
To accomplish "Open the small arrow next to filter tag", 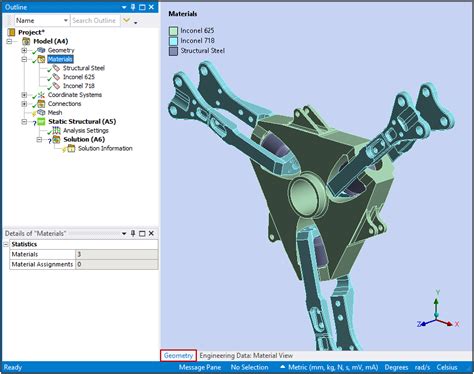I will click(x=135, y=23).
